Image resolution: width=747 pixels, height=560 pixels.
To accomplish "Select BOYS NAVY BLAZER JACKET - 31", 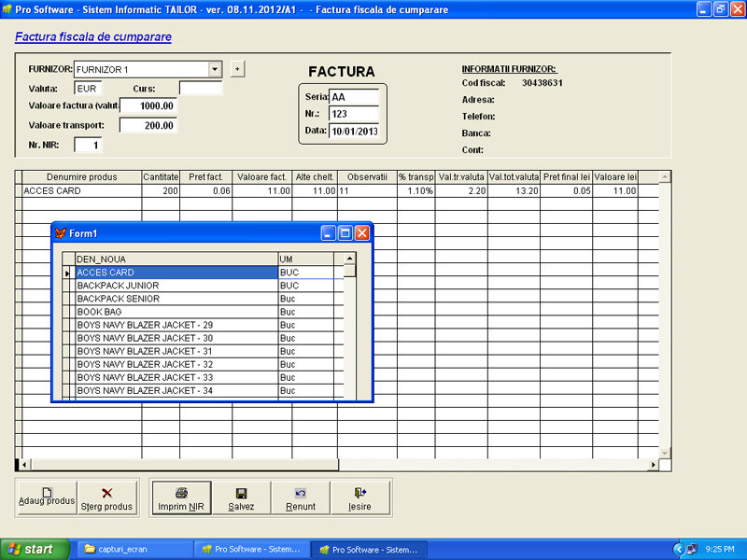I will click(176, 351).
